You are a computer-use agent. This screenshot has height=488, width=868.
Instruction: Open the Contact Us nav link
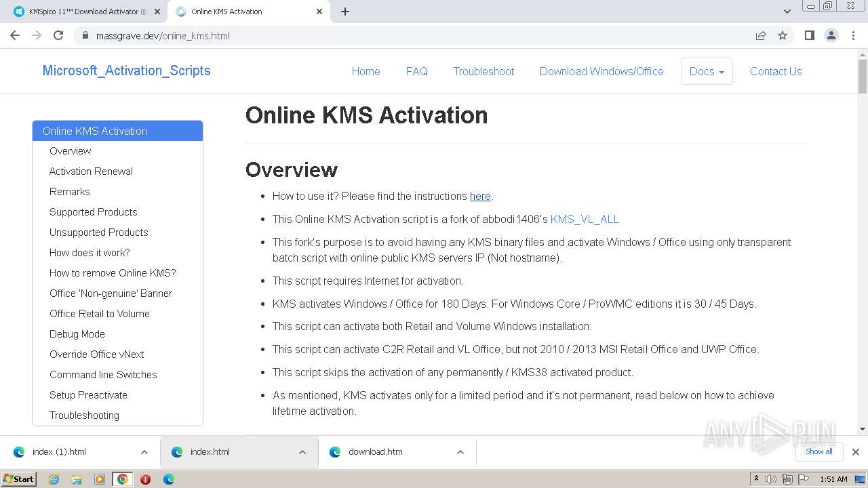(x=776, y=71)
